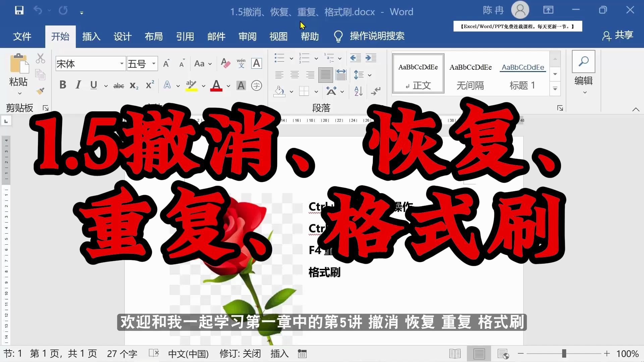This screenshot has height=362, width=644.
Task: Expand the font size dropdown 五号
Action: click(153, 64)
